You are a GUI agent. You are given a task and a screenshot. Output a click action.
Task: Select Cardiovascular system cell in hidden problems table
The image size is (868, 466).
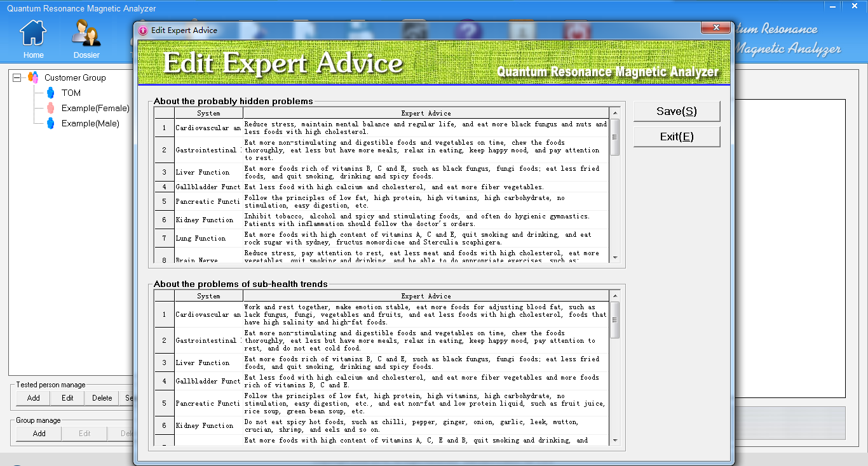pos(208,128)
